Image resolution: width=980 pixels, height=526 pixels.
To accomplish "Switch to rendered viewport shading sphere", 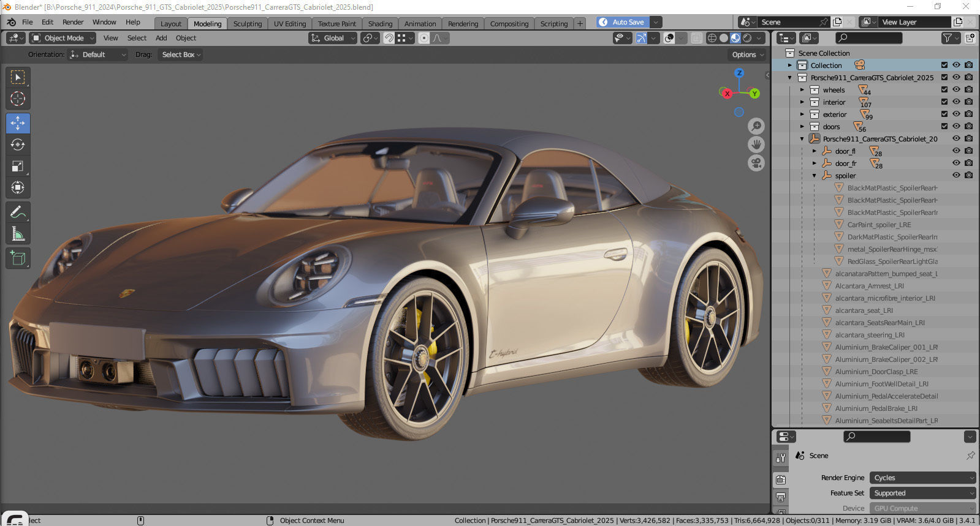I will pyautogui.click(x=747, y=38).
